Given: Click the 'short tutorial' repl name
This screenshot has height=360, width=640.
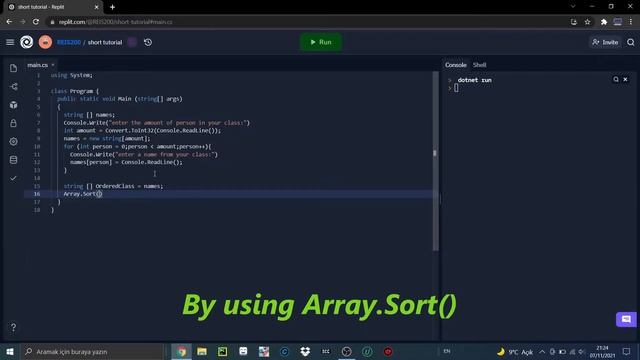Looking at the screenshot, I should [x=105, y=42].
